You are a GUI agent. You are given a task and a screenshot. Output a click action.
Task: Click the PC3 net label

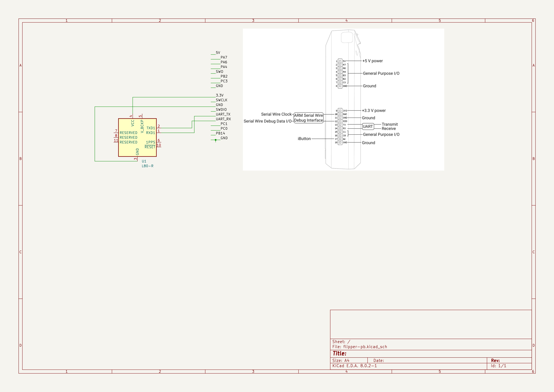click(224, 81)
